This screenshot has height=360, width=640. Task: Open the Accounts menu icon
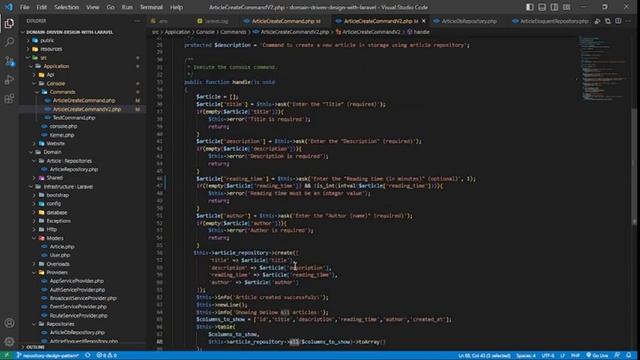(x=9, y=323)
